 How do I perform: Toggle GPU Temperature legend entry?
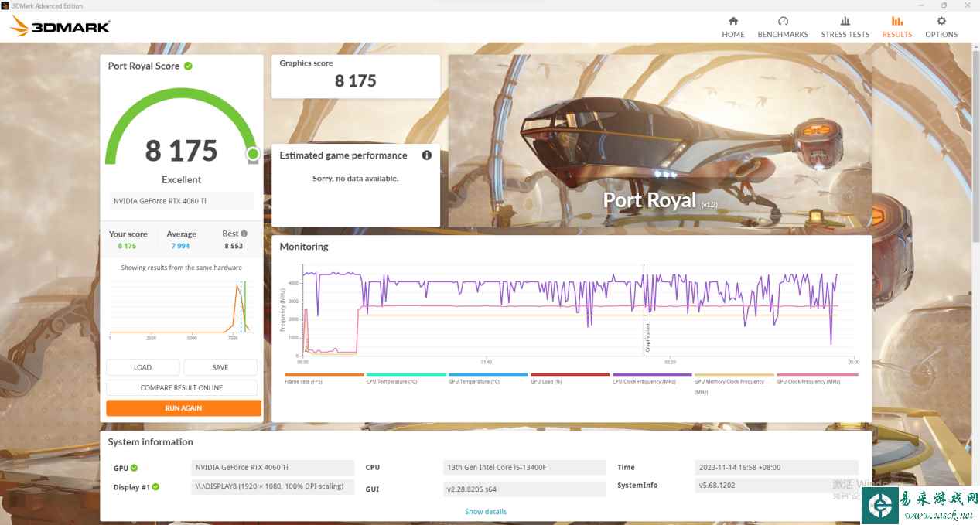pyautogui.click(x=487, y=379)
